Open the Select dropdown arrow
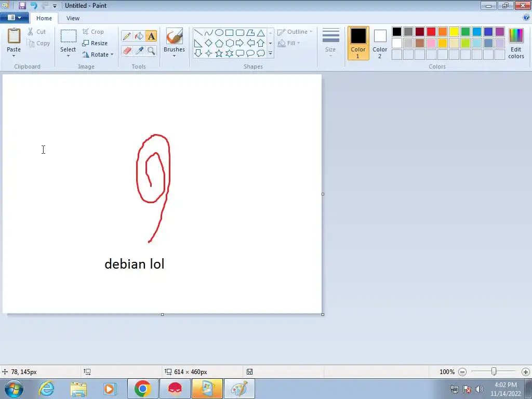The image size is (532, 399). click(x=68, y=56)
